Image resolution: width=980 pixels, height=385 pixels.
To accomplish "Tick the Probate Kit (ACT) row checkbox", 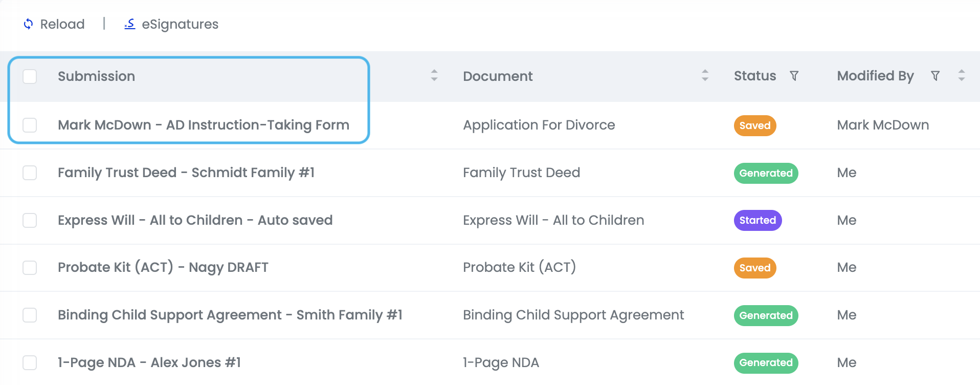I will (30, 268).
